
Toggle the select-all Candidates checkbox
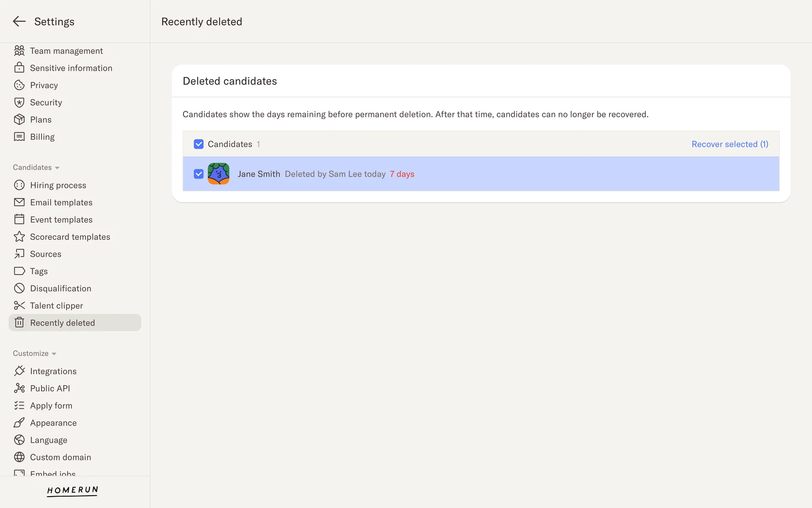coord(199,144)
